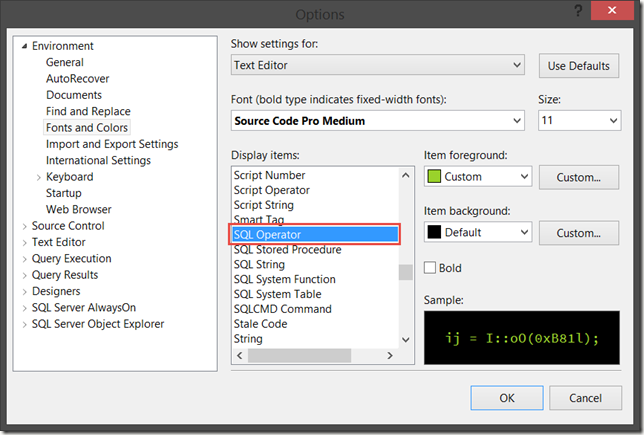The height and width of the screenshot is (435, 644).
Task: Open the Startup settings page
Action: [64, 193]
